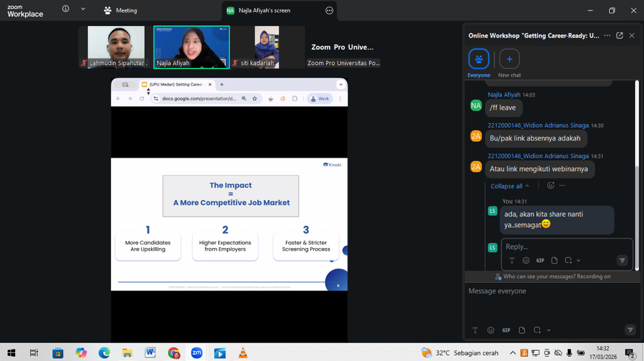Image resolution: width=644 pixels, height=361 pixels.
Task: Open emoji picker in message box
Action: tap(490, 330)
